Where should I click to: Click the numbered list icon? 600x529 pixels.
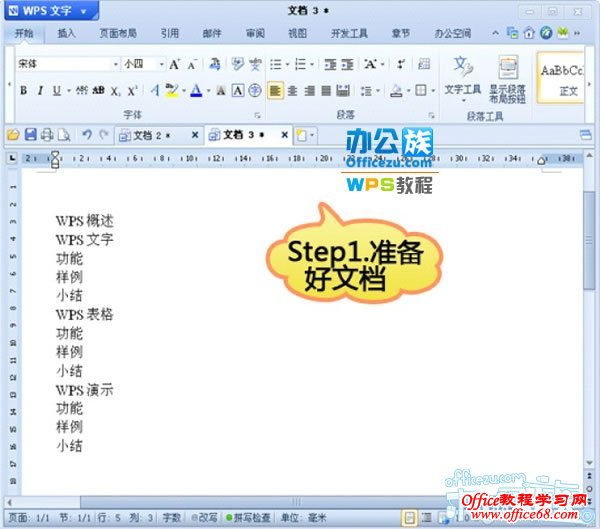[x=300, y=64]
